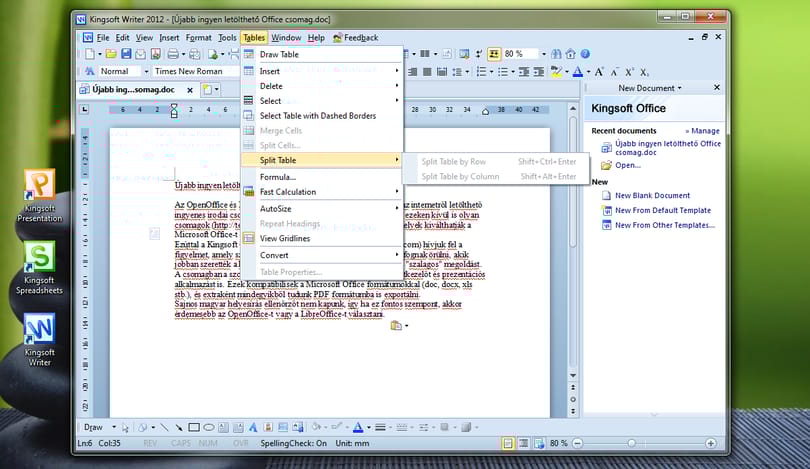
Task: Select the Rectangle drawing tool
Action: [x=194, y=427]
